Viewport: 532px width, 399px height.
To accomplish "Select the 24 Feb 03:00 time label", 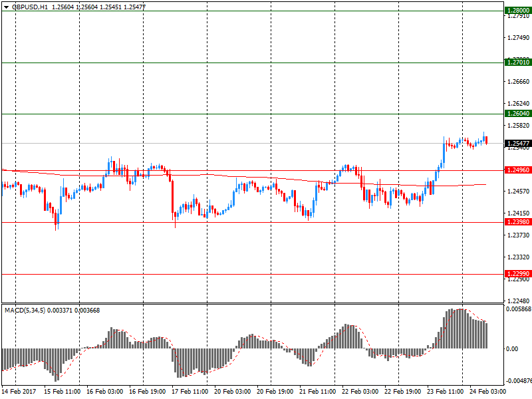I will click(488, 392).
